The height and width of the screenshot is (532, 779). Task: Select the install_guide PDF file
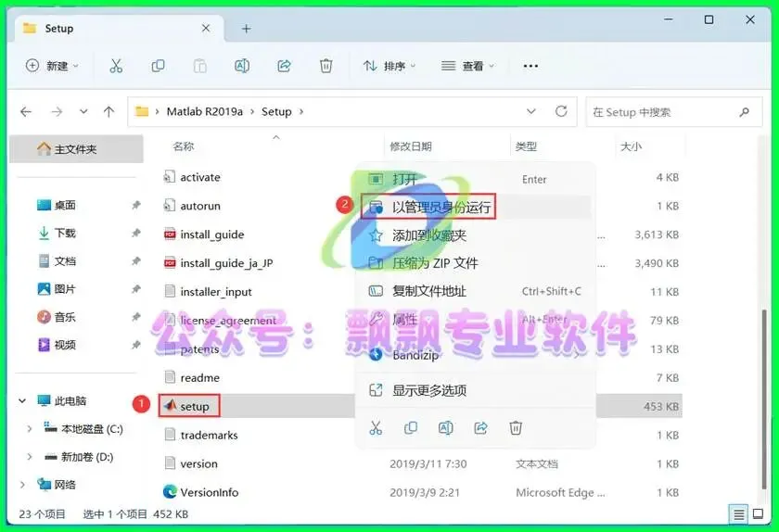click(204, 234)
